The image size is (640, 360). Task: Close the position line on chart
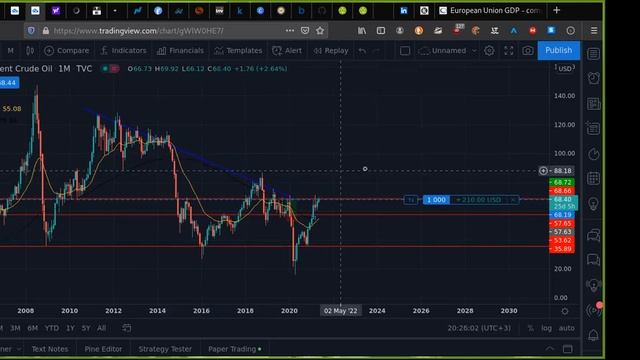pos(513,200)
